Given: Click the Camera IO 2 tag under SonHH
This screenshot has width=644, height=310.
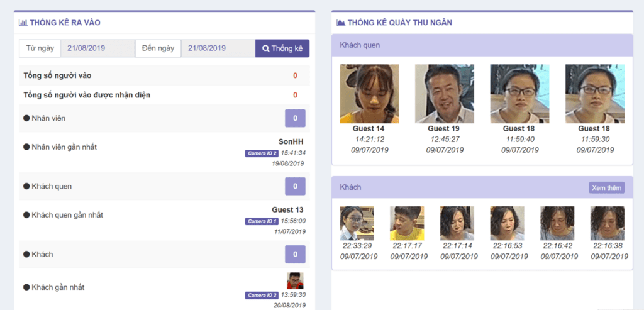Looking at the screenshot, I should (261, 153).
